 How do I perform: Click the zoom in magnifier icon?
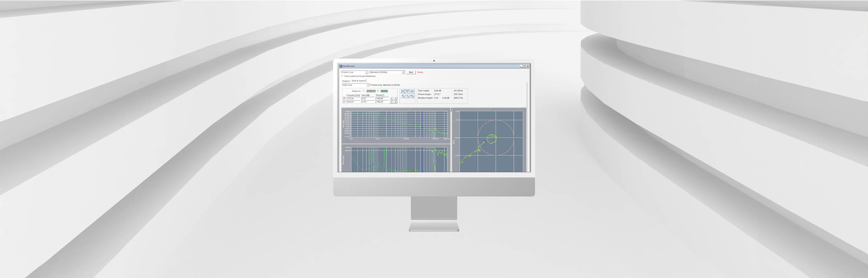(403, 96)
